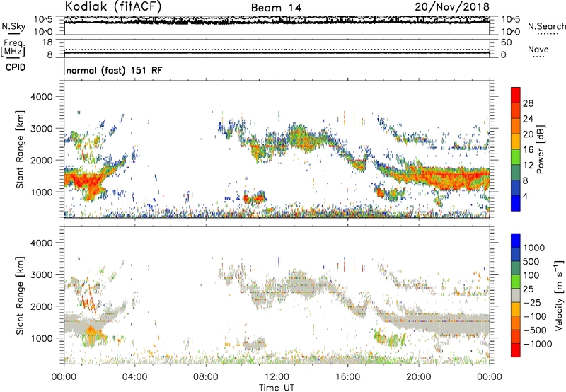Click "500" on the Velocity scale
Image resolution: width=566 pixels, height=392 pixels.
tap(531, 262)
